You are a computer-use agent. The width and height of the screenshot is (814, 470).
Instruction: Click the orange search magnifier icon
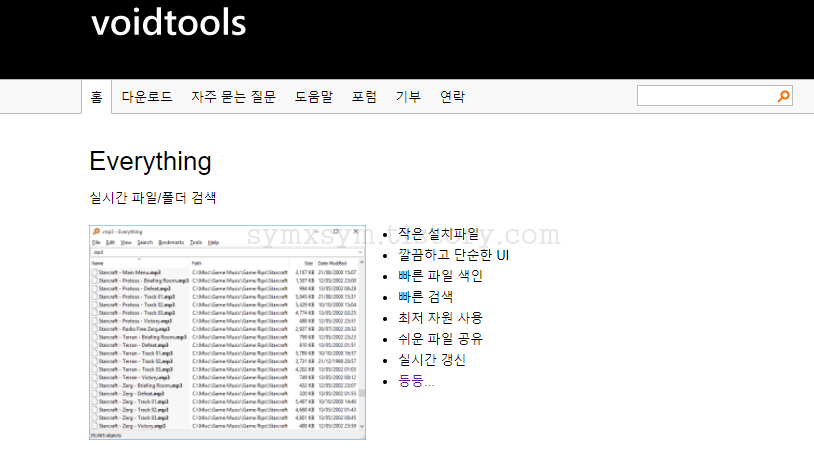point(783,96)
